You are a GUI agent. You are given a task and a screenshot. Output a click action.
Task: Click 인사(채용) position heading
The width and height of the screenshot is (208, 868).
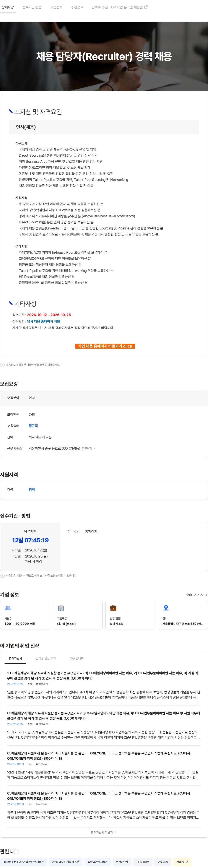26,127
